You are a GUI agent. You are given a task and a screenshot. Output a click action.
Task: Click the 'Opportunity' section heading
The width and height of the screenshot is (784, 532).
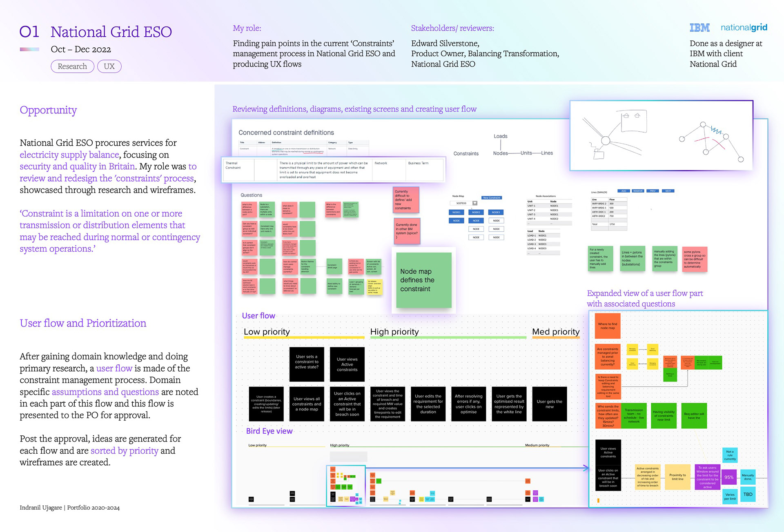[x=48, y=110]
